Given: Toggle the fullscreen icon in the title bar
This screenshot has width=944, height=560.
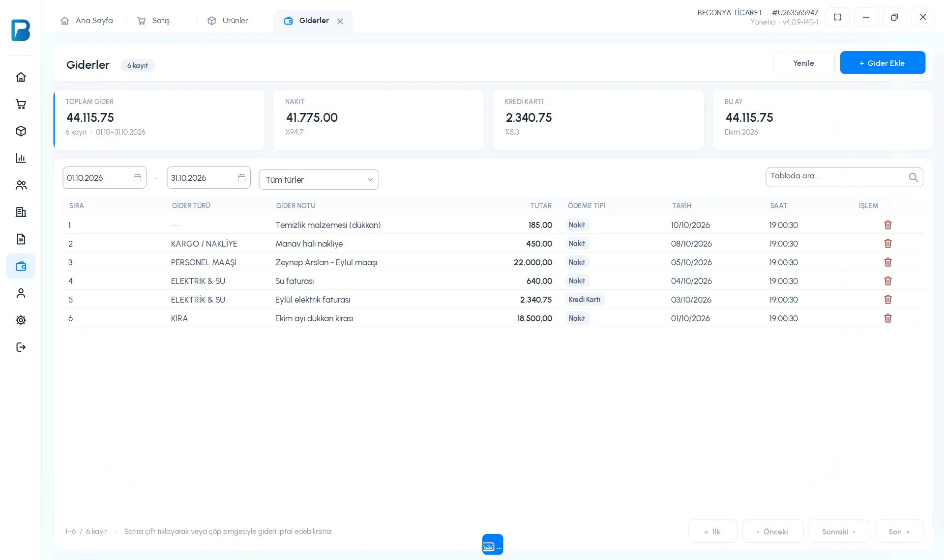Looking at the screenshot, I should pos(838,17).
